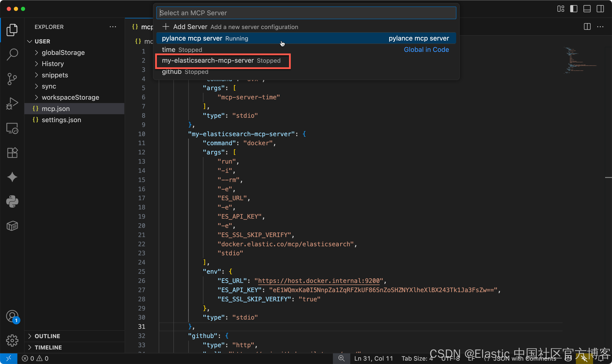Click the "github" key on line 32
Screen dimensions: 612x364
click(x=203, y=336)
